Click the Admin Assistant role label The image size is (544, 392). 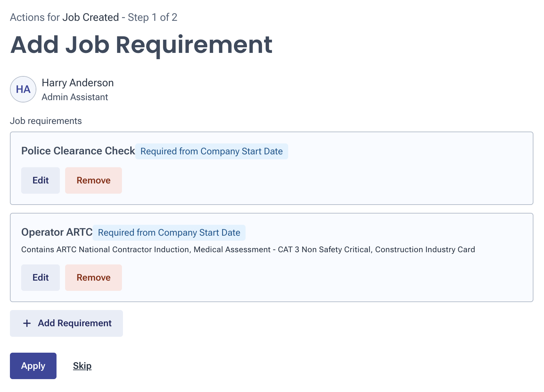click(75, 97)
